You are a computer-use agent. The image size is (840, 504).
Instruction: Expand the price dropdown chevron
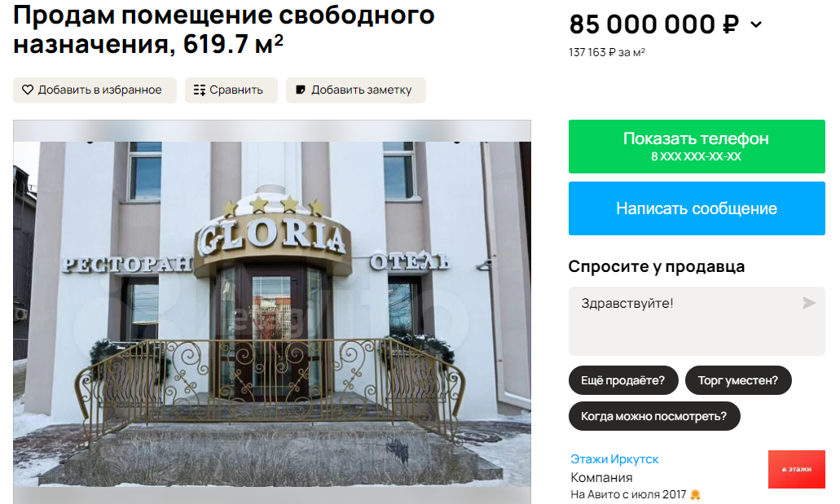[x=756, y=24]
